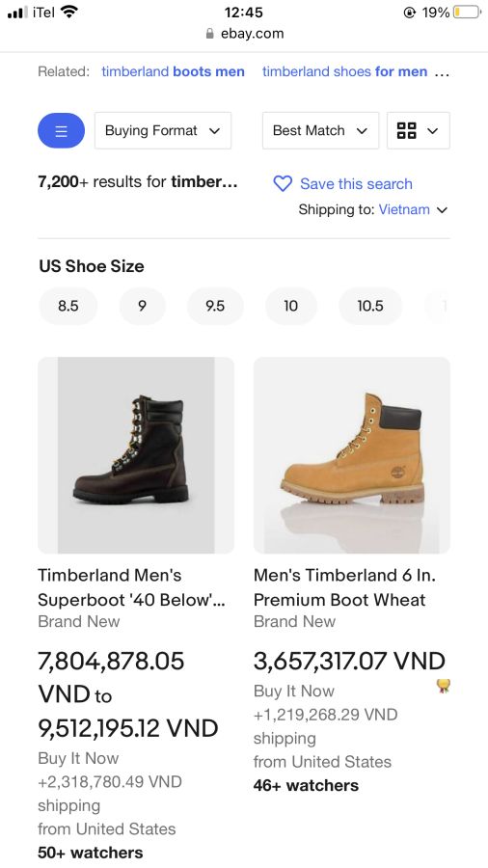
Task: Open Timberland Men's Superboot '40 Below' listing title
Action: [x=131, y=587]
